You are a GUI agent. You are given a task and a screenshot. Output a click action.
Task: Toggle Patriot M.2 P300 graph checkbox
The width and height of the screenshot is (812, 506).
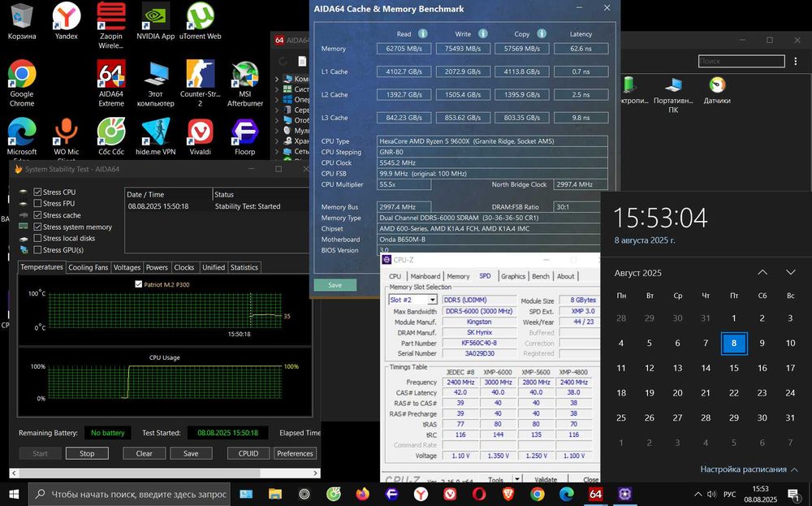click(x=138, y=284)
